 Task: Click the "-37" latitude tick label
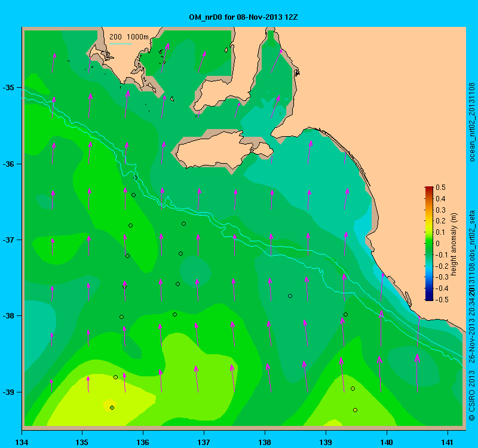coord(9,240)
